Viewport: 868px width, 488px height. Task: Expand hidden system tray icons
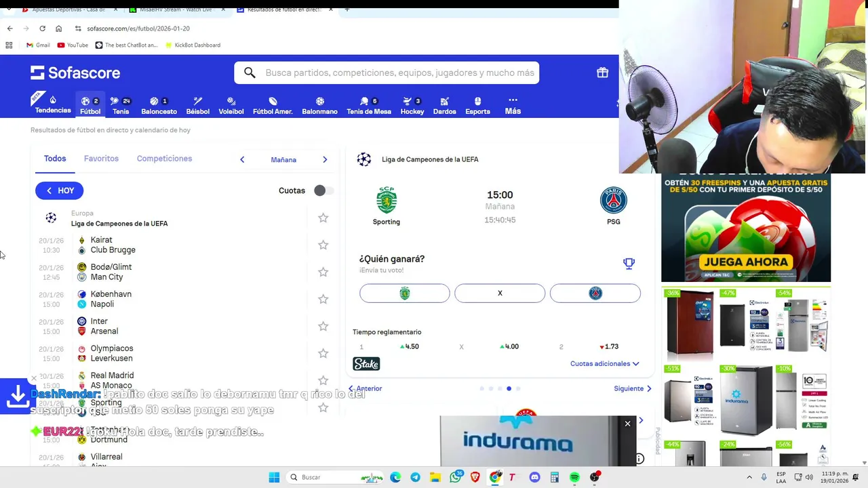tap(749, 477)
